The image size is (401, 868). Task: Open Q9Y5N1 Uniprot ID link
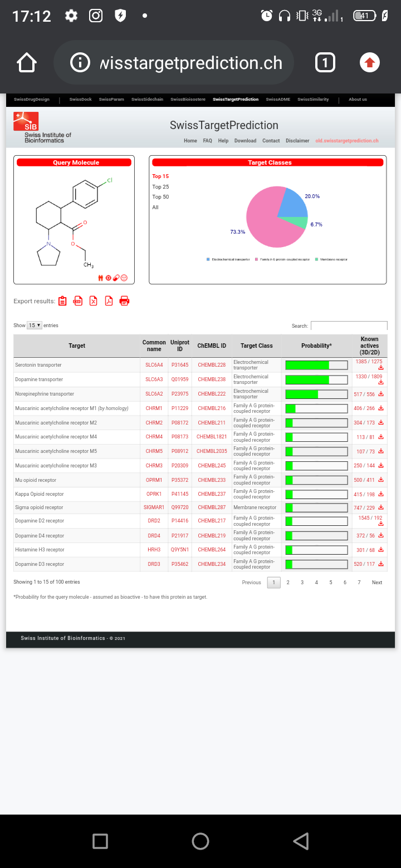click(x=180, y=550)
